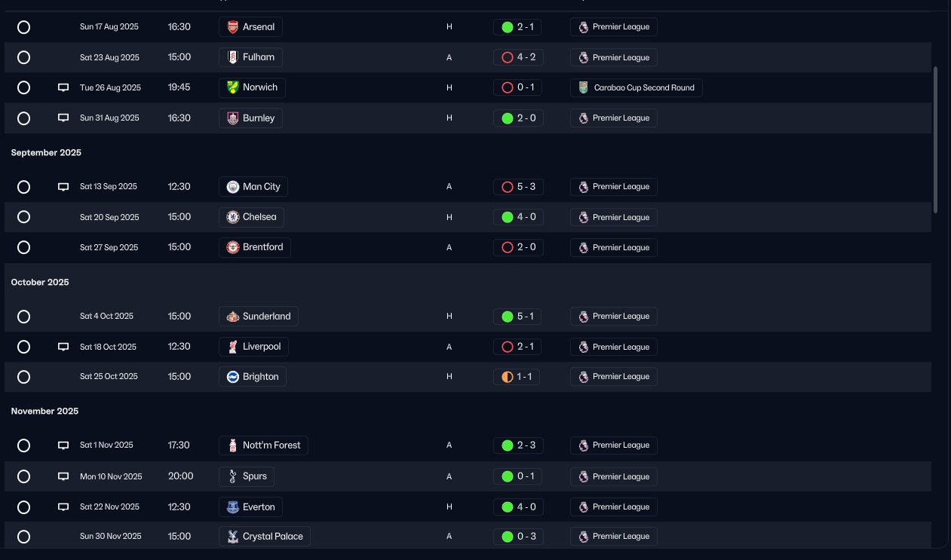Image resolution: width=951 pixels, height=560 pixels.
Task: Open Premier League tag on Chelsea row
Action: (x=614, y=217)
